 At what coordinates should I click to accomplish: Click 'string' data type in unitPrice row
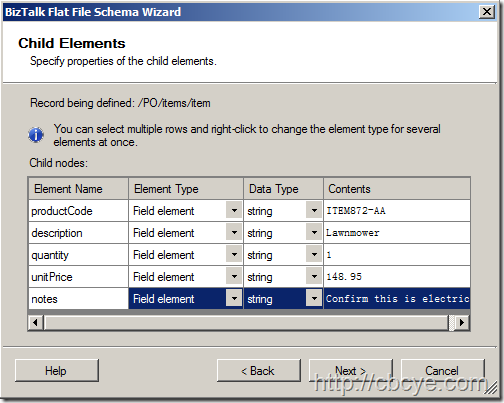260,277
